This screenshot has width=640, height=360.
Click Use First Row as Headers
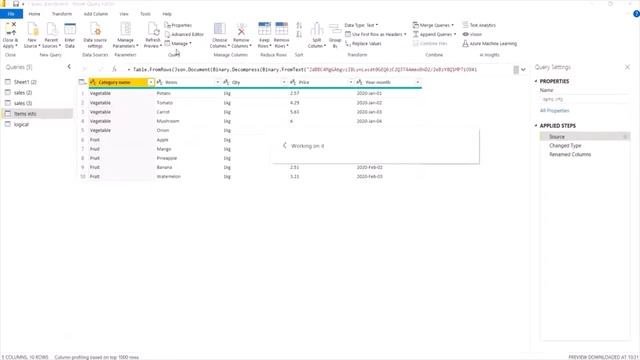click(x=376, y=34)
